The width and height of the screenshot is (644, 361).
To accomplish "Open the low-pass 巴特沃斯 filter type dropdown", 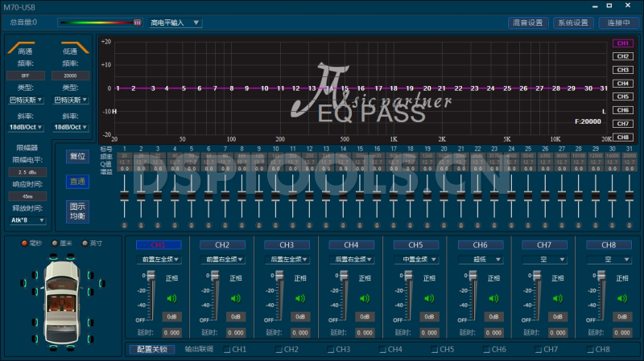I will pyautogui.click(x=70, y=100).
